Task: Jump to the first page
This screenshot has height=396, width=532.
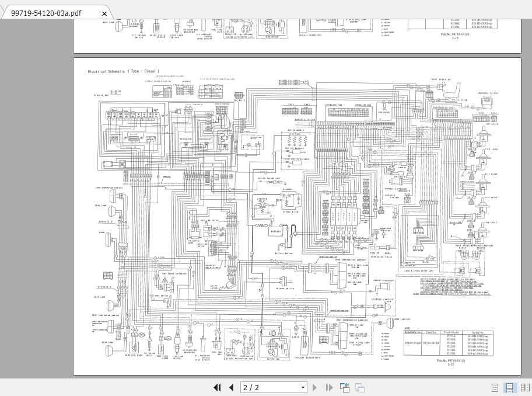Action: pos(218,387)
